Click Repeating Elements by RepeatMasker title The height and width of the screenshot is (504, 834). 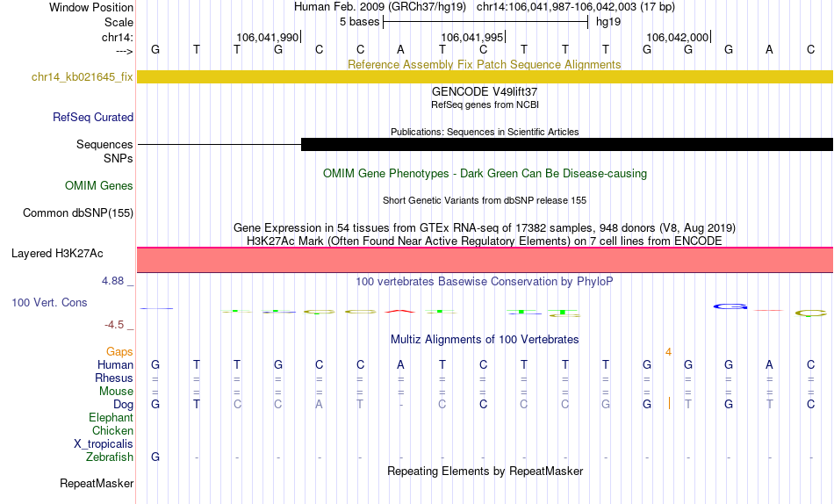tap(485, 471)
